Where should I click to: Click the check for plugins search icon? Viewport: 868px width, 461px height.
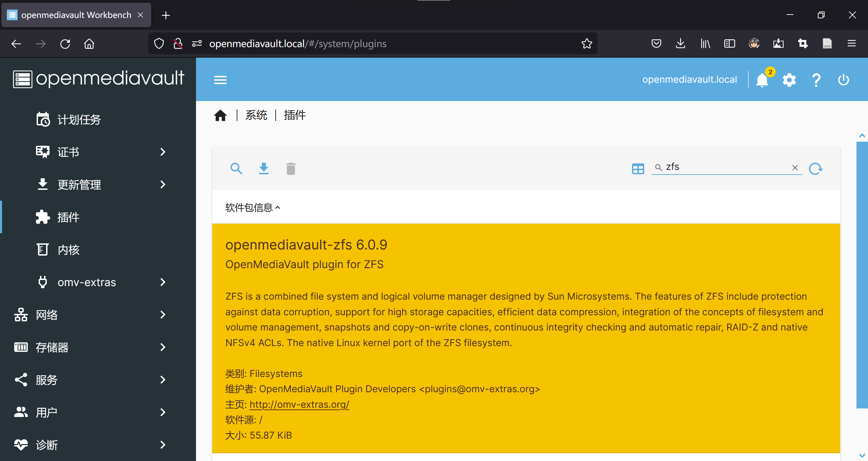tap(236, 168)
